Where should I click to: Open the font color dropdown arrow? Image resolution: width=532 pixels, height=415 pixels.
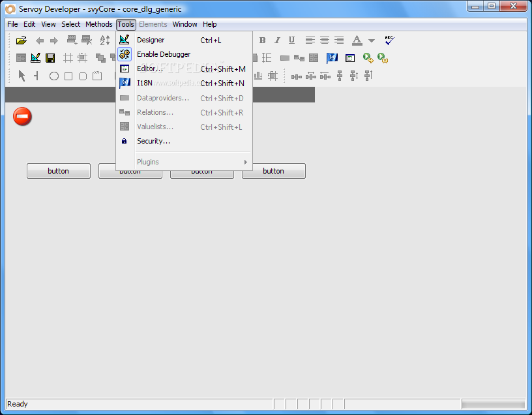coord(372,40)
